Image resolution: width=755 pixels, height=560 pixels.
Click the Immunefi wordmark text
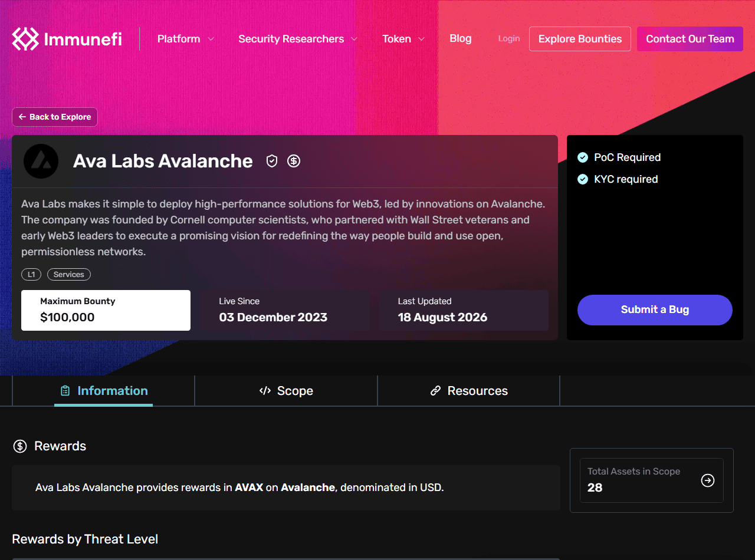[83, 39]
